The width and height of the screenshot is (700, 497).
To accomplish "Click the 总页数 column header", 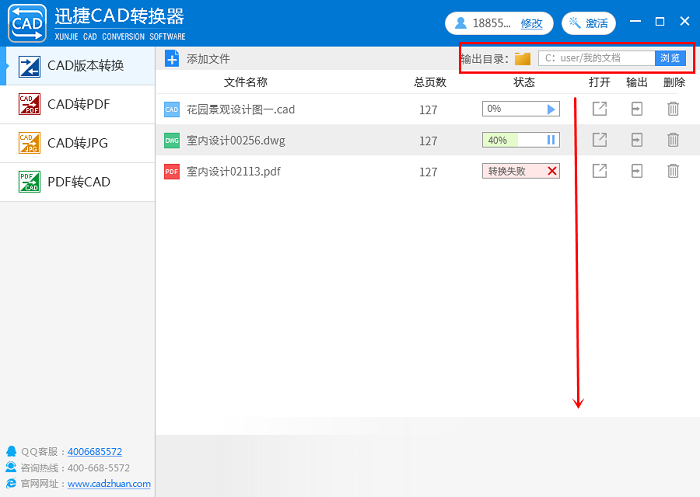I will (430, 82).
